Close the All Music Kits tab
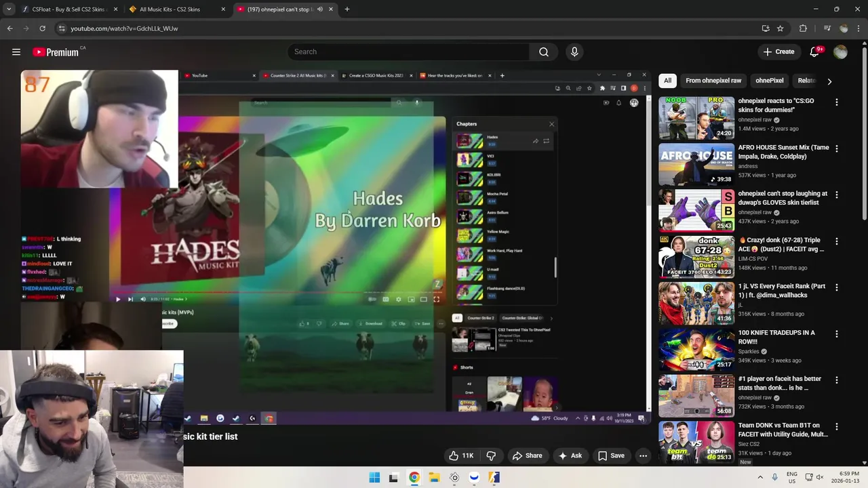 coord(223,9)
